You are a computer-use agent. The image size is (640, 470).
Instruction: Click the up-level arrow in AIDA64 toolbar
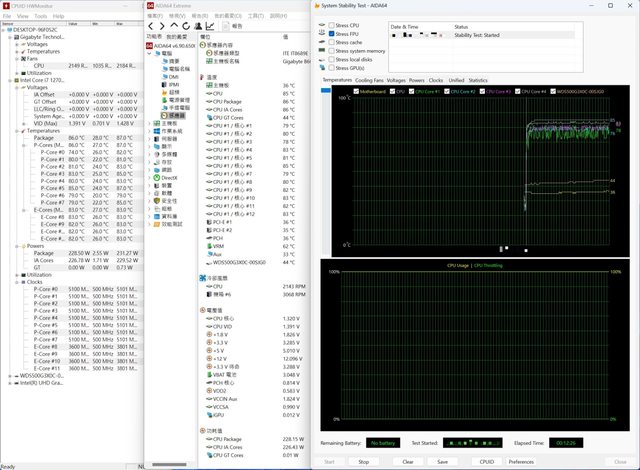pyautogui.click(x=175, y=27)
